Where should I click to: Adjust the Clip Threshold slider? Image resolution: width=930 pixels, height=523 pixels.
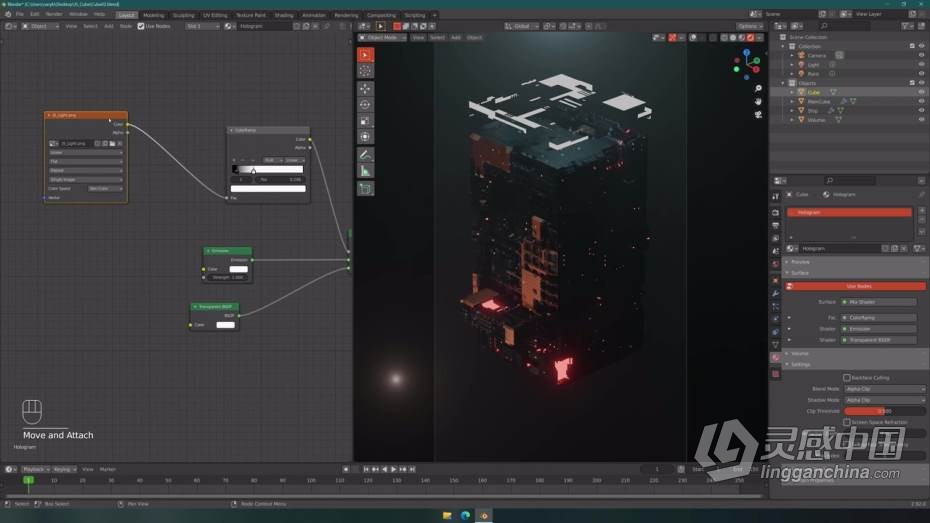tap(884, 411)
